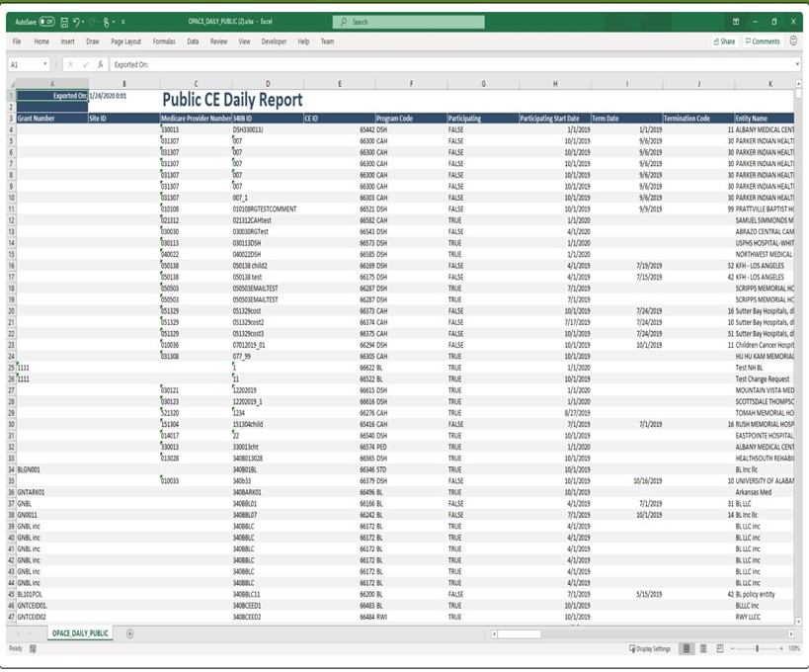Click the Public CE Daily Report title
Image resolution: width=809 pixels, height=672 pixels.
233,100
